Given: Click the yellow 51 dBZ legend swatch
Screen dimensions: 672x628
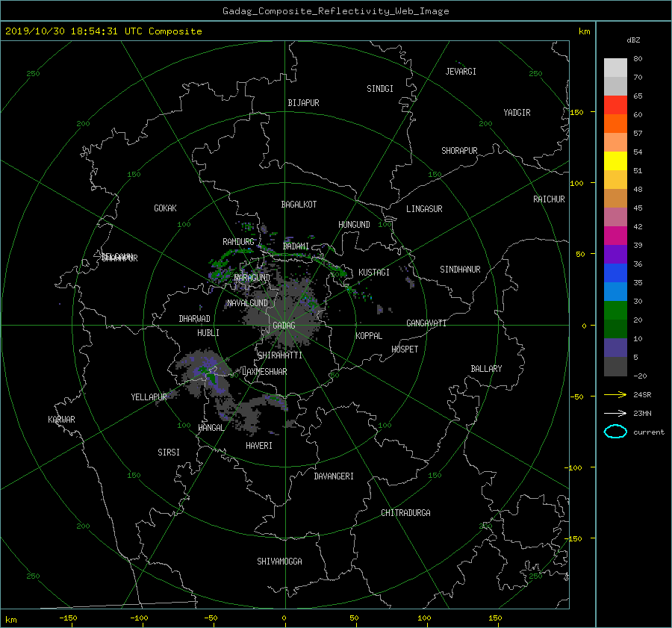Looking at the screenshot, I should (615, 161).
